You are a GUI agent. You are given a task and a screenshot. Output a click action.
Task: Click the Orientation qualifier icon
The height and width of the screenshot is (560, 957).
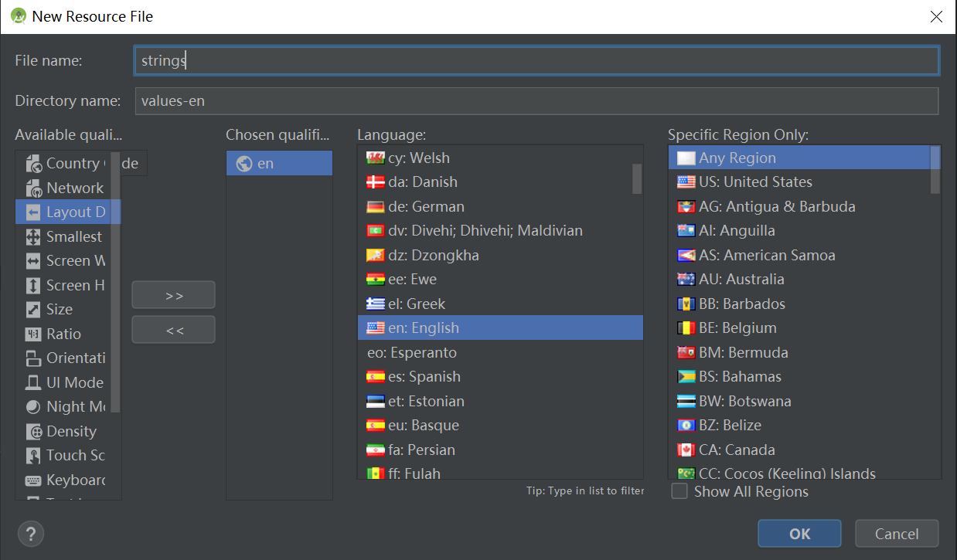point(33,358)
